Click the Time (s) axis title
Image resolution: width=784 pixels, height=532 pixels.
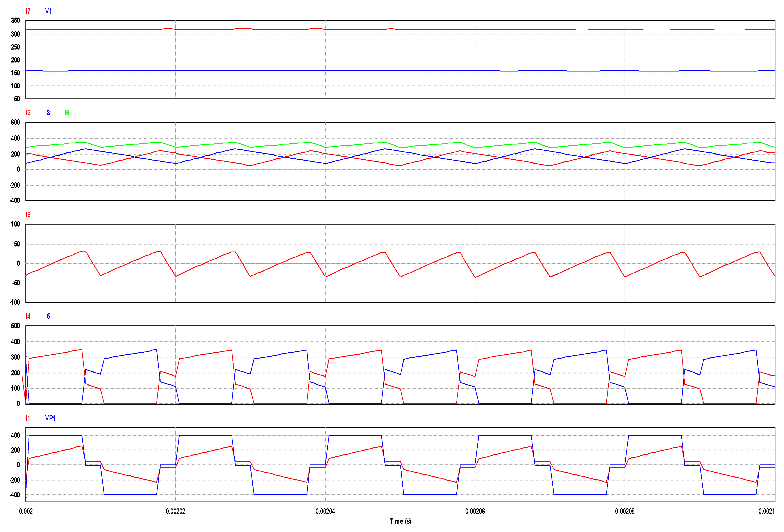tap(400, 521)
